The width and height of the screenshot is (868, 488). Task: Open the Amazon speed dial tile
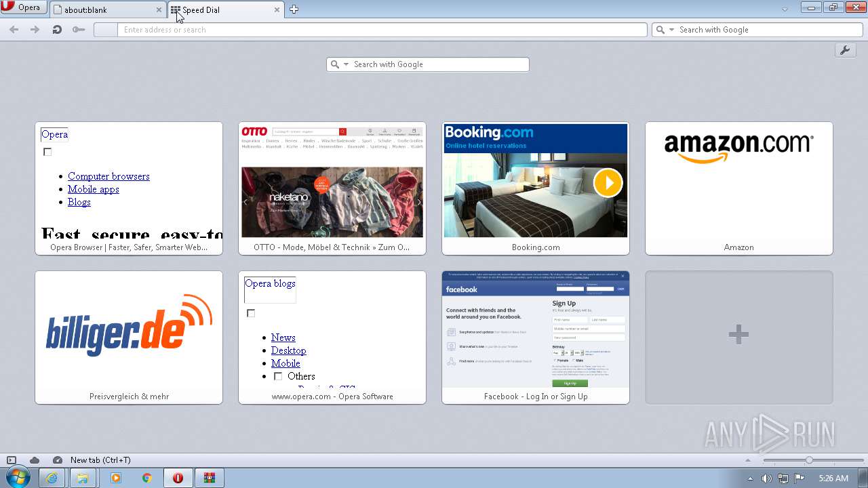pos(739,188)
